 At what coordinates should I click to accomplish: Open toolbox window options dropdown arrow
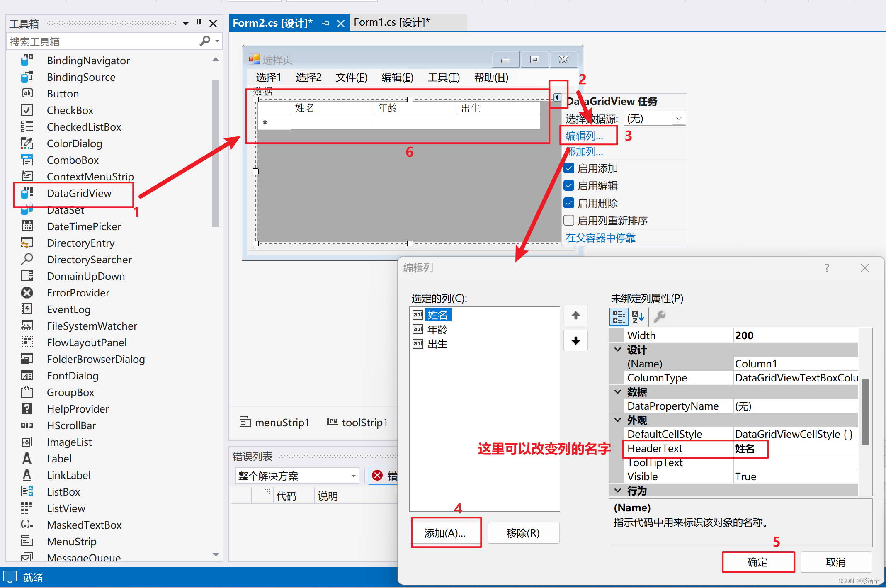(x=186, y=23)
